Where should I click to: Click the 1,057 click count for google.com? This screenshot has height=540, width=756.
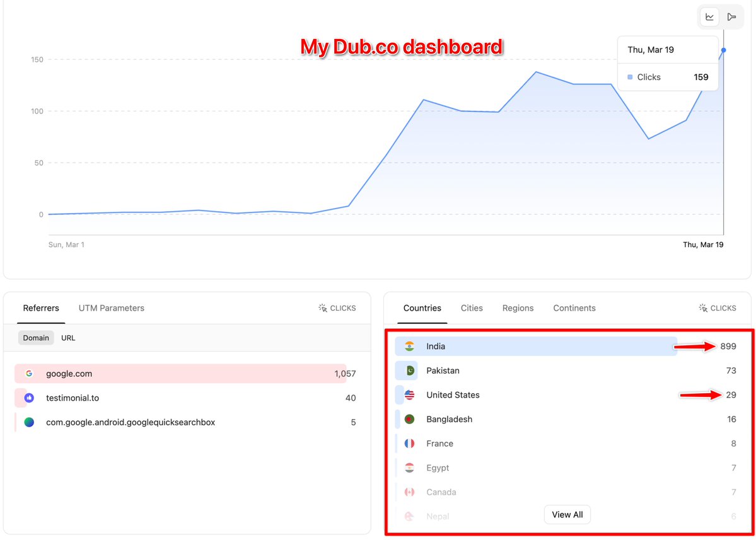point(345,373)
